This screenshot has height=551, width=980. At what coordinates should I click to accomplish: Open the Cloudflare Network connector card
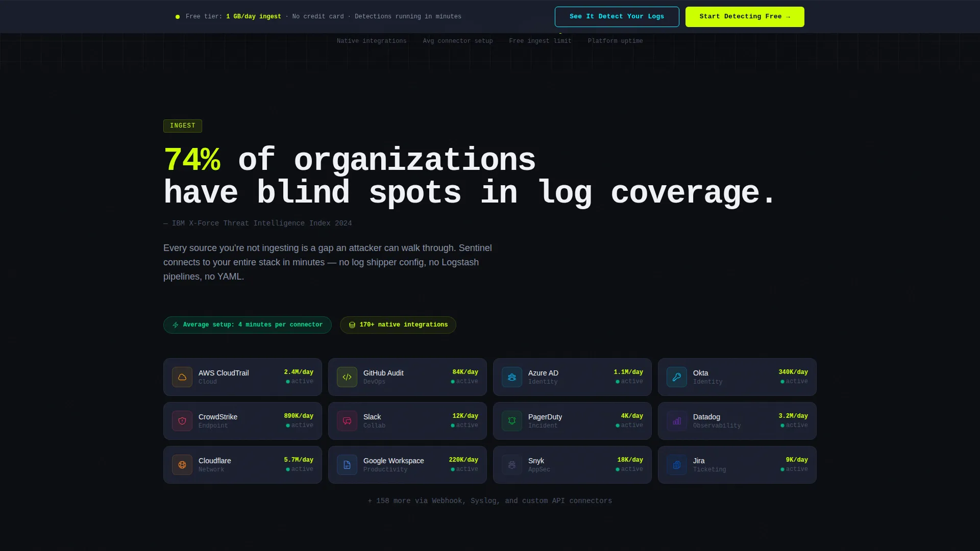click(x=242, y=465)
